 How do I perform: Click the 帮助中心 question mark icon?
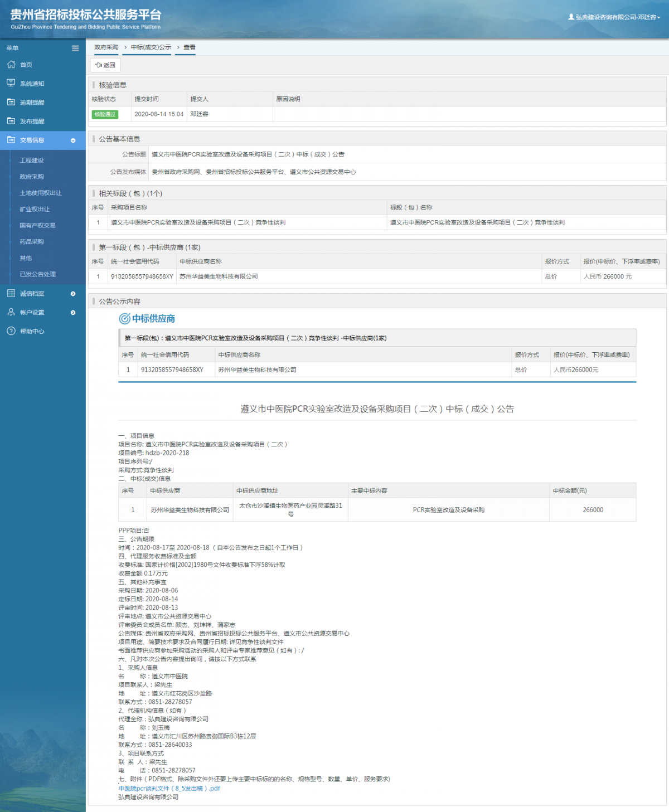click(11, 331)
